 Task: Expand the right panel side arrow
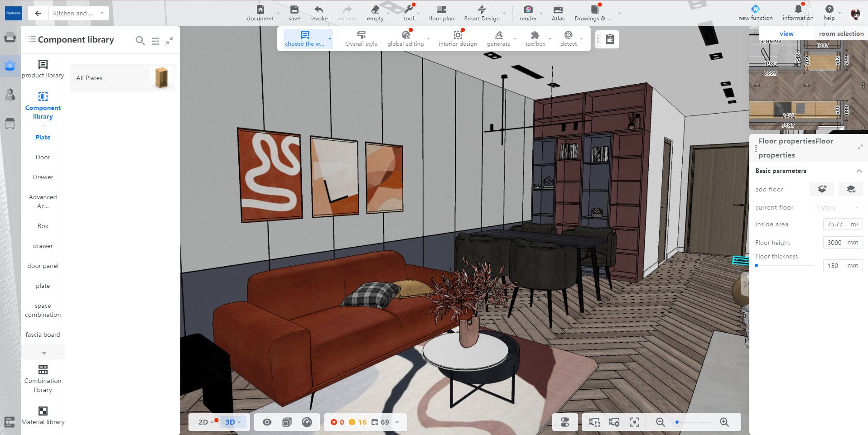(745, 285)
